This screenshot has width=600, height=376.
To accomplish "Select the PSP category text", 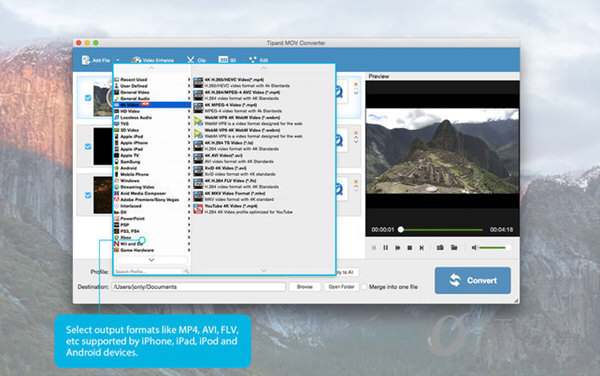I will (x=125, y=225).
